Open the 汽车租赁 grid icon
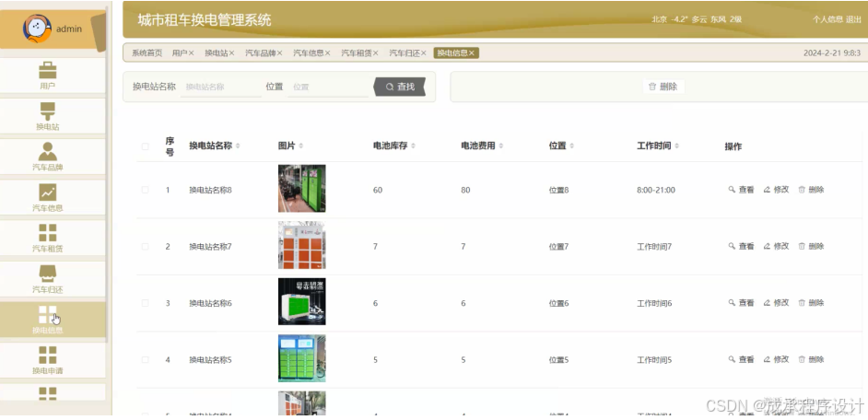The width and height of the screenshot is (868, 420). point(48,233)
